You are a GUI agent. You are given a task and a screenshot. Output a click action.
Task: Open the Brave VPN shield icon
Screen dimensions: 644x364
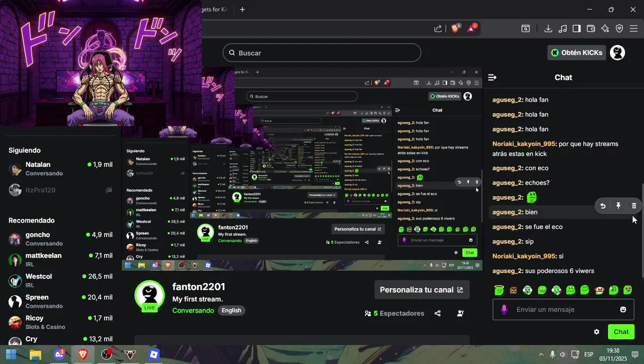tap(619, 29)
